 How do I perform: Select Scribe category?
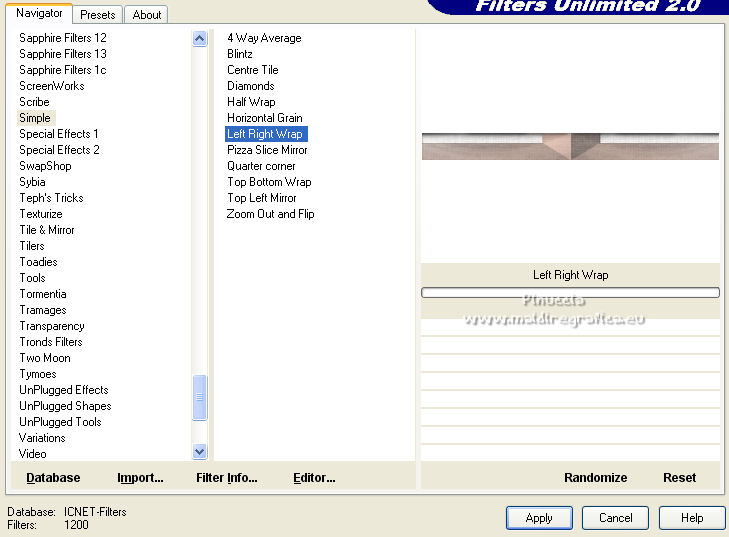pos(34,102)
